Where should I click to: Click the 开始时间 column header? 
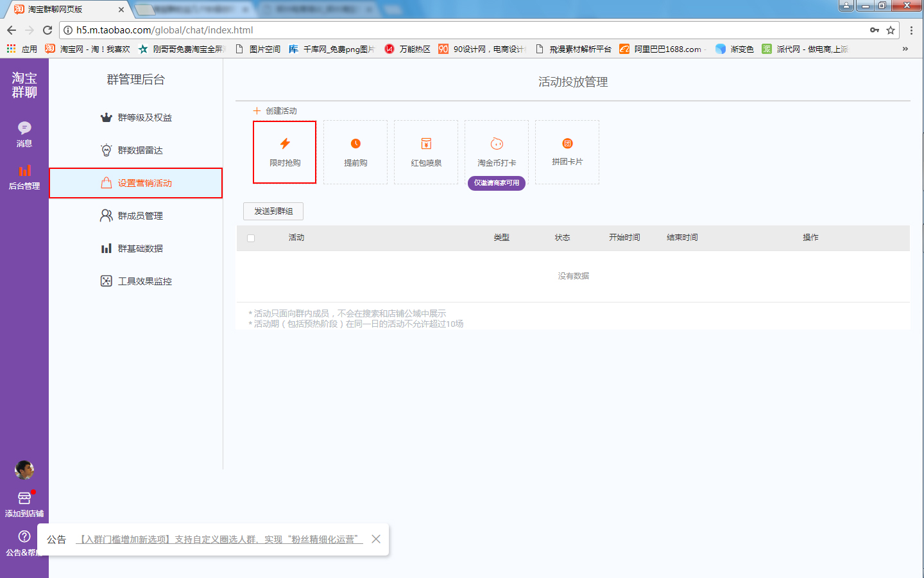[624, 238]
